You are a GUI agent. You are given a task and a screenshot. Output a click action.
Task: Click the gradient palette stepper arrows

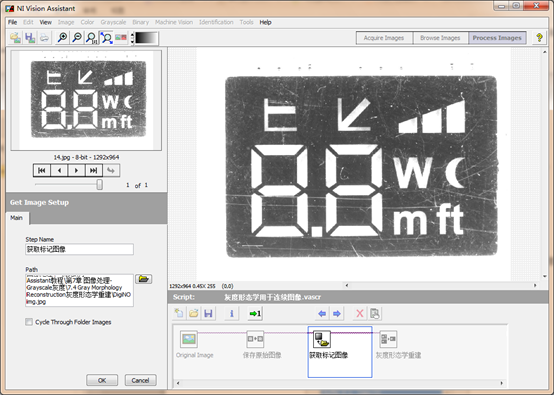pyautogui.click(x=132, y=38)
